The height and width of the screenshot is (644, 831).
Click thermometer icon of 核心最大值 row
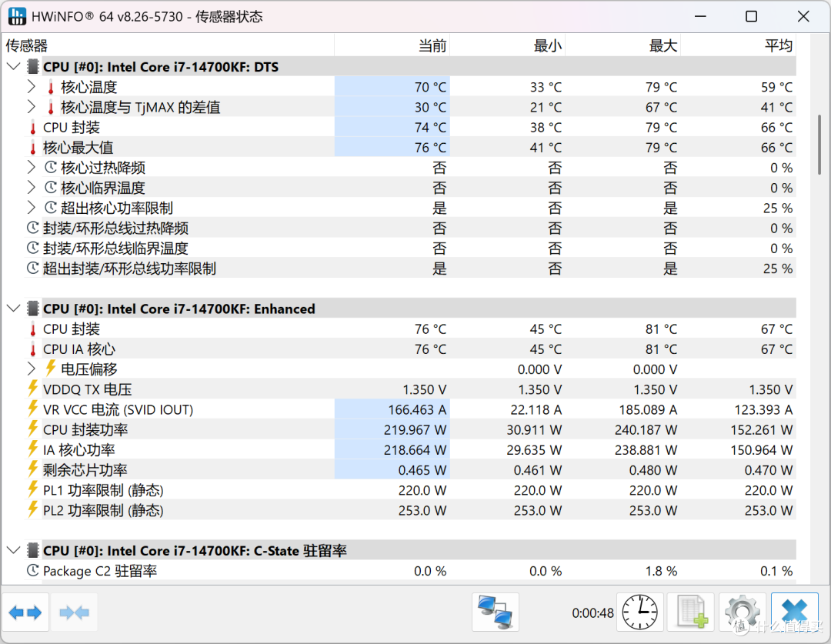[x=33, y=148]
